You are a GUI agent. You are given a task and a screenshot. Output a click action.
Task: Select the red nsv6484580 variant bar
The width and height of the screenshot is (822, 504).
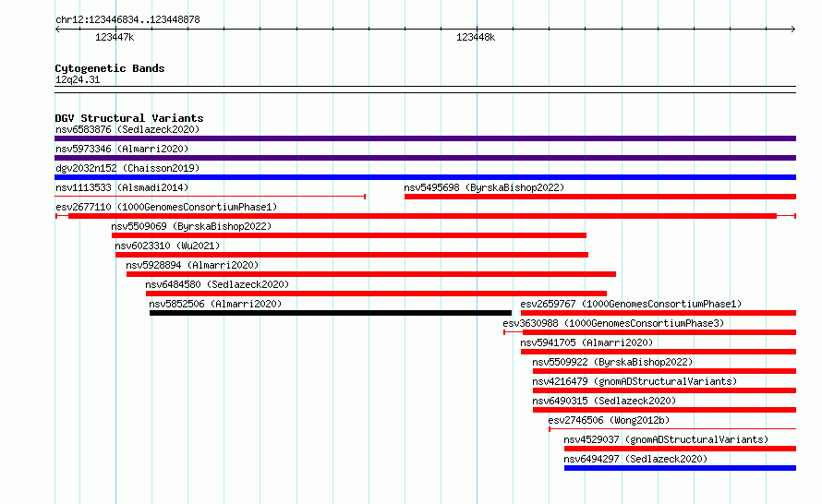377,294
